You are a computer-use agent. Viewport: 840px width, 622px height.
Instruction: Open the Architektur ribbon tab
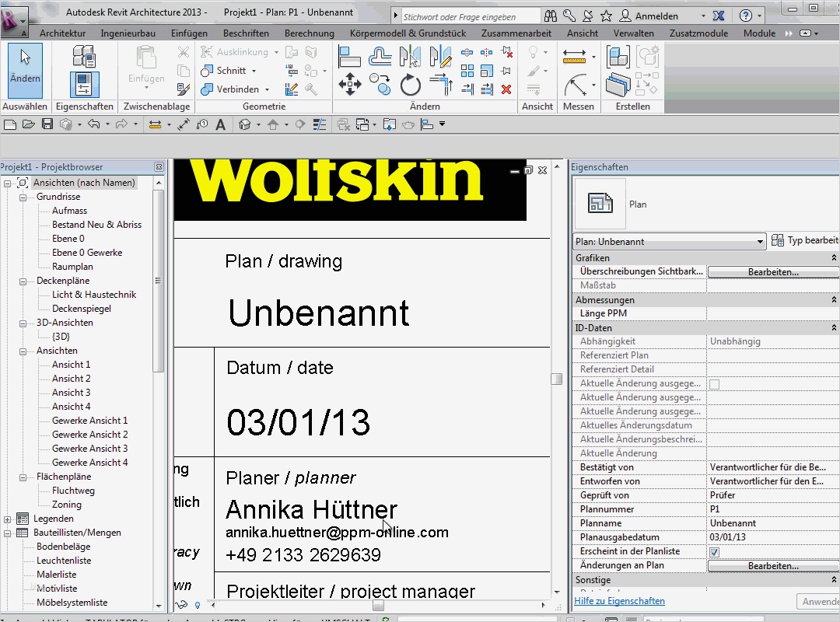(63, 33)
